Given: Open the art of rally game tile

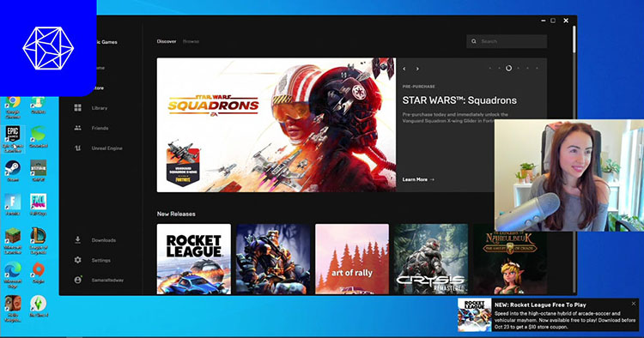Looking at the screenshot, I should point(352,259).
